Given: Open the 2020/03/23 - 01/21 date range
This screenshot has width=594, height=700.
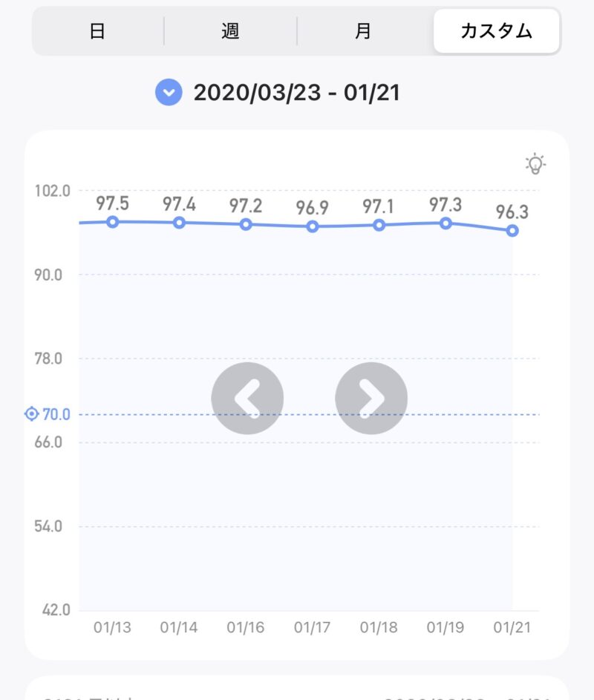Looking at the screenshot, I should click(296, 93).
